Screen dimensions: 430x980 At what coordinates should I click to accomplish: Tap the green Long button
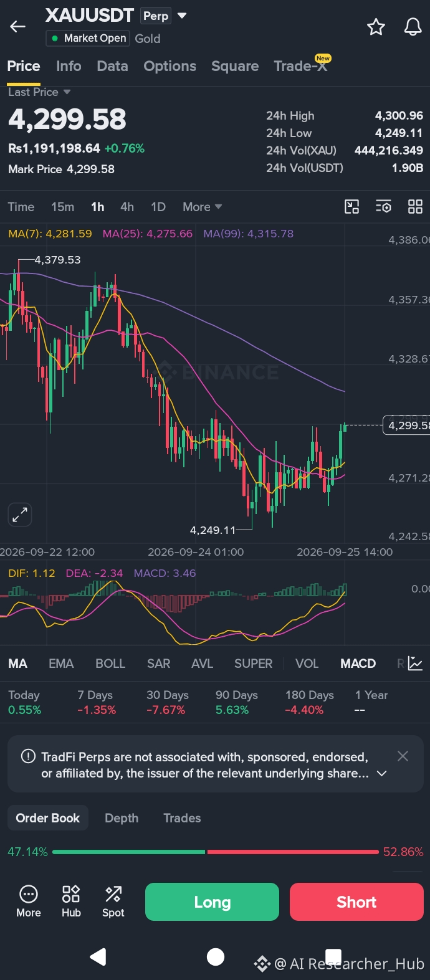212,902
